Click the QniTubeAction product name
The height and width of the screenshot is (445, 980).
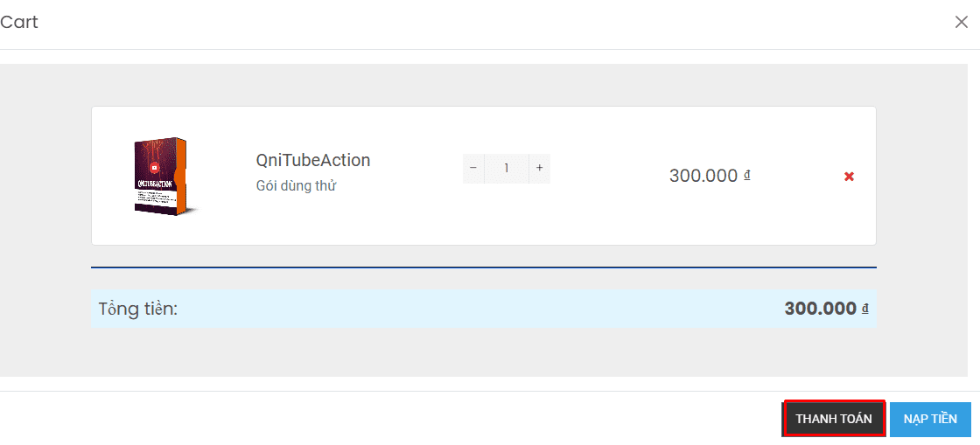click(x=313, y=160)
